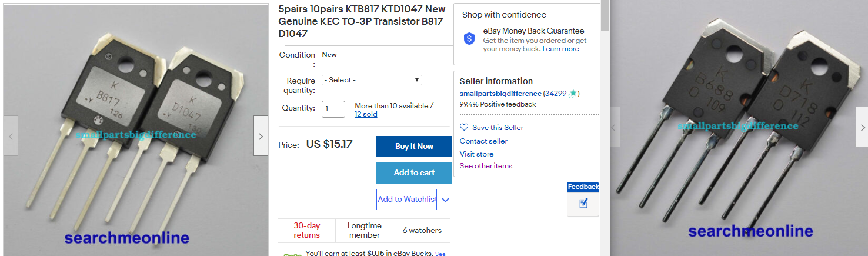
Task: Click the Money Back Guarantee shield icon
Action: 469,39
